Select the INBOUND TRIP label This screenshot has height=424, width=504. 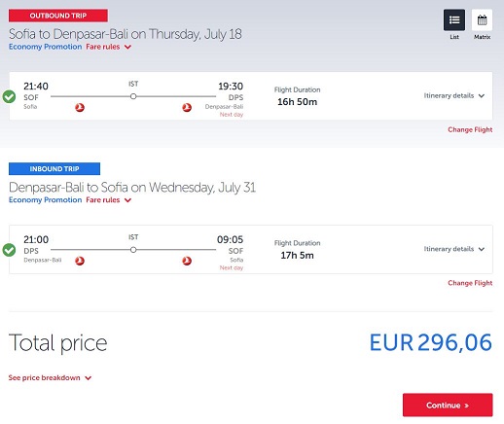point(54,169)
